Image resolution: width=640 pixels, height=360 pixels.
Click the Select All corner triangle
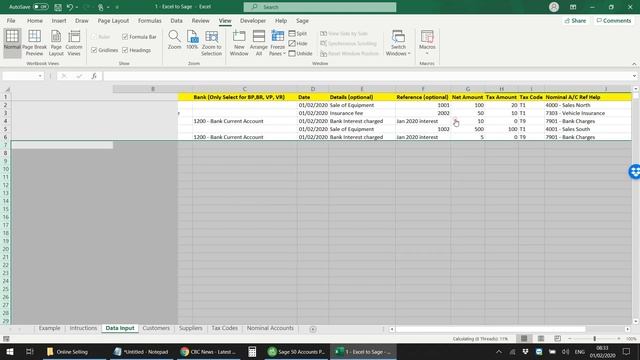pos(7,89)
